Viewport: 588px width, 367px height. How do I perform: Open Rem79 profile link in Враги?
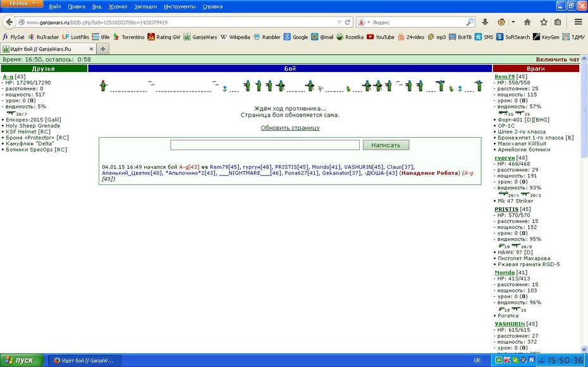tap(505, 77)
